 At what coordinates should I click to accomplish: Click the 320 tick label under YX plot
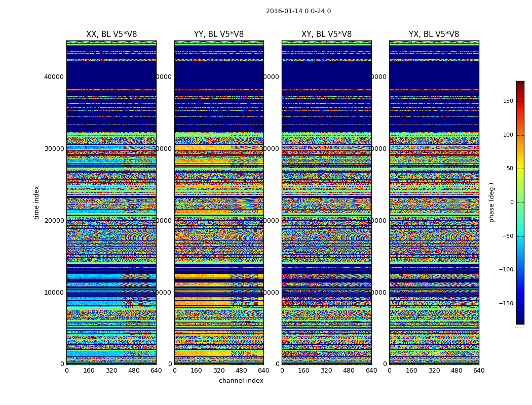tap(434, 371)
